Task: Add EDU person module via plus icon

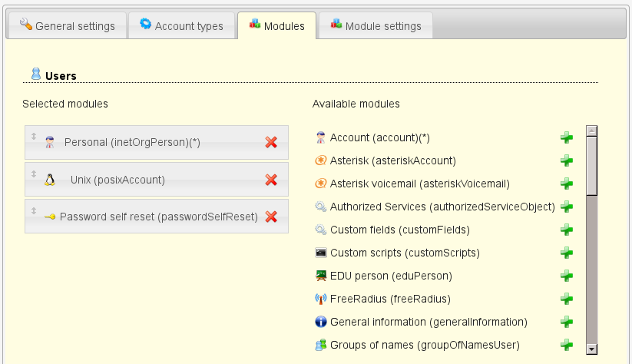Action: (x=567, y=276)
